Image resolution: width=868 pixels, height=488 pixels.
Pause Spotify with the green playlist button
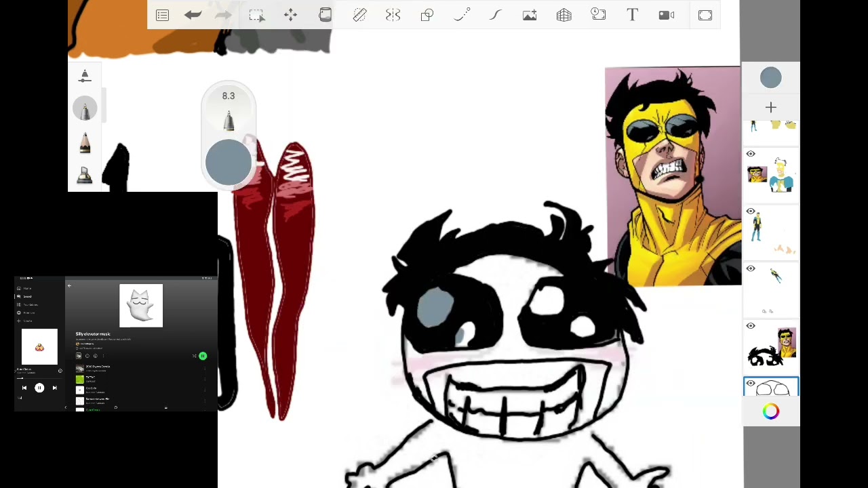click(x=203, y=356)
